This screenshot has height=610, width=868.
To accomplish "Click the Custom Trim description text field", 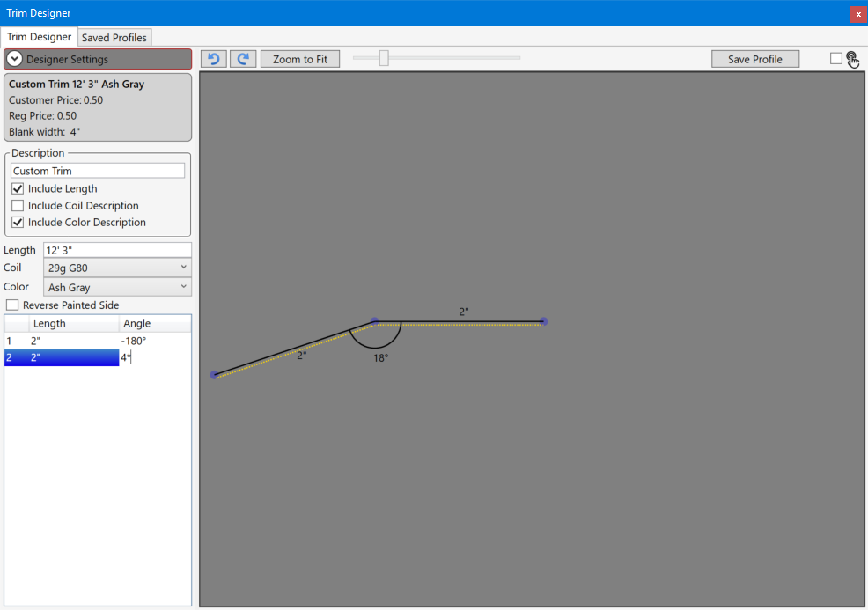I will click(x=98, y=171).
